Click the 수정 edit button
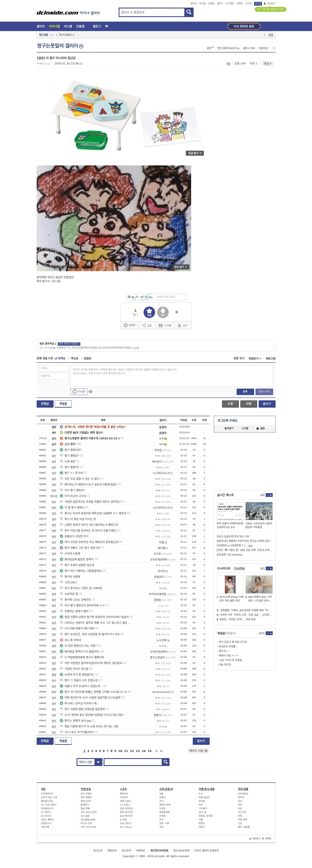 [x=230, y=404]
